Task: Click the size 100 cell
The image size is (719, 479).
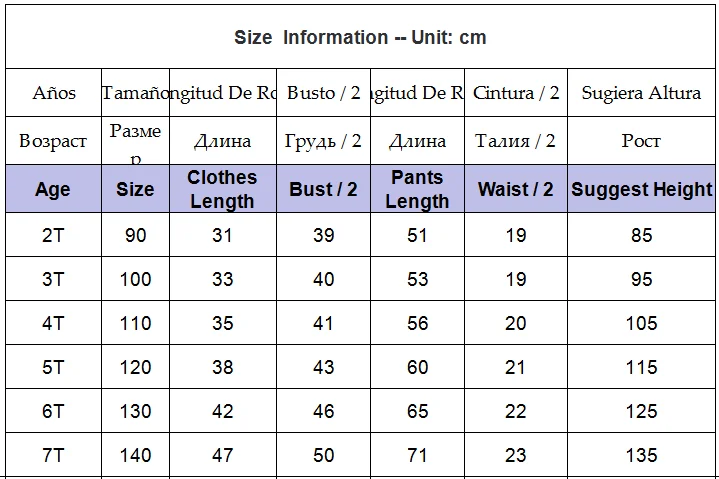Action: [x=135, y=279]
